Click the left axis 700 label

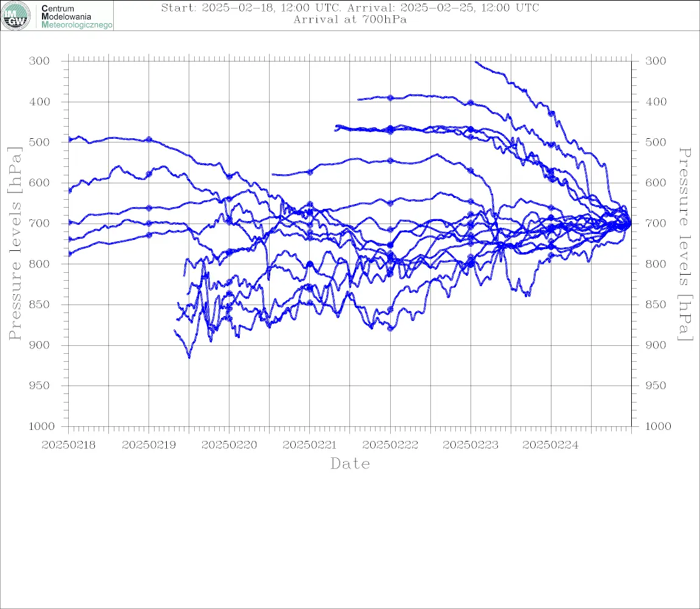40,223
